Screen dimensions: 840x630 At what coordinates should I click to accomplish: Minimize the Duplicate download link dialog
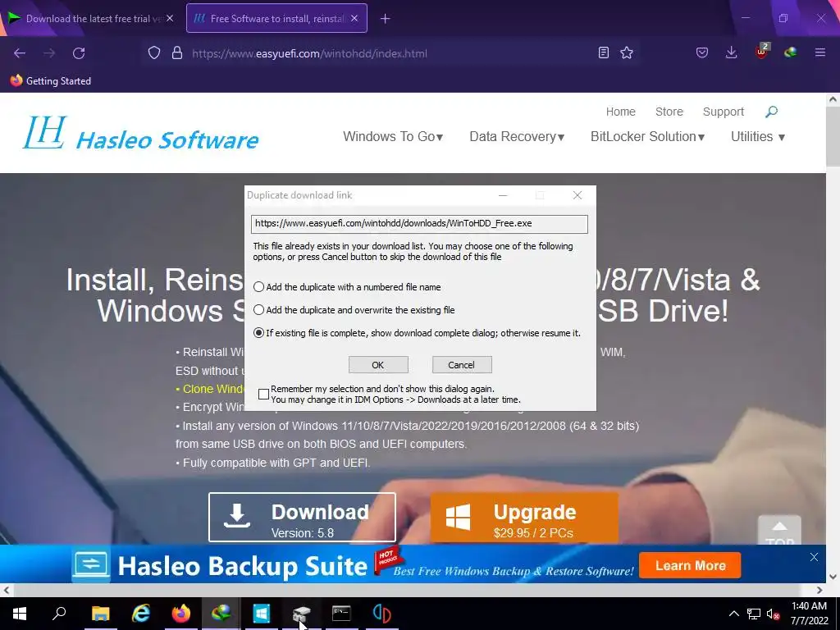tap(503, 195)
